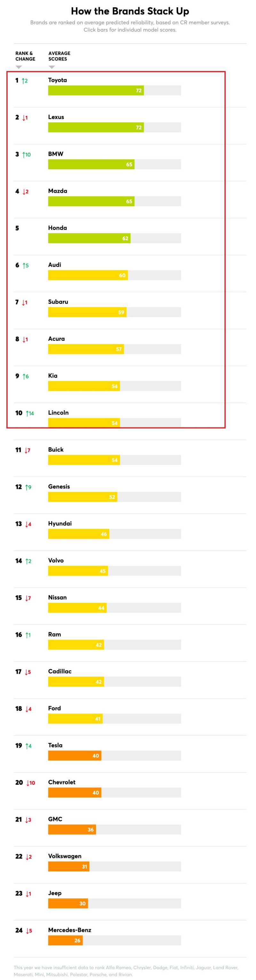Image resolution: width=256 pixels, height=980 pixels.
Task: Select the Honda brand name
Action: pyautogui.click(x=57, y=228)
